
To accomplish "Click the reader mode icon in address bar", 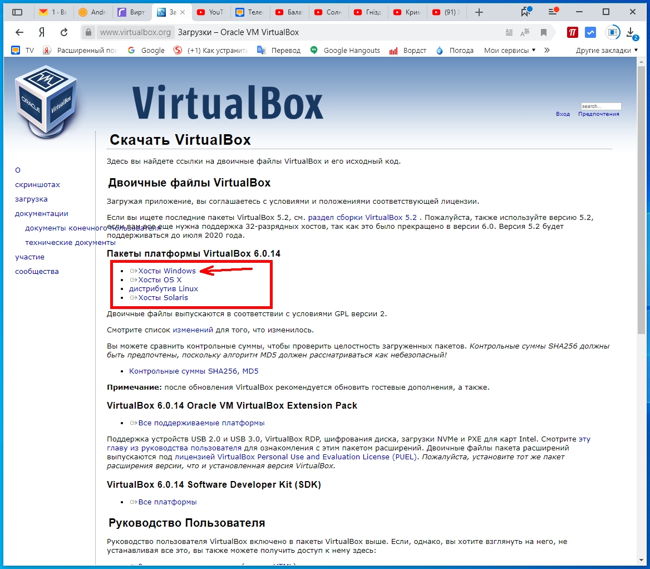I will (x=509, y=32).
